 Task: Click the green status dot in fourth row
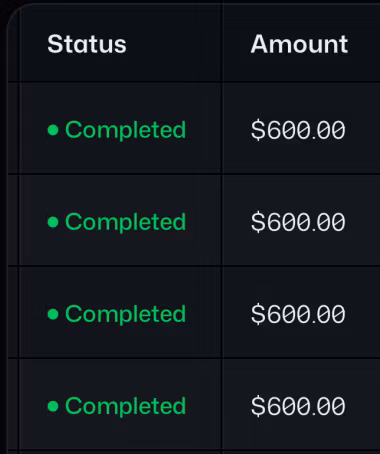pyautogui.click(x=53, y=406)
